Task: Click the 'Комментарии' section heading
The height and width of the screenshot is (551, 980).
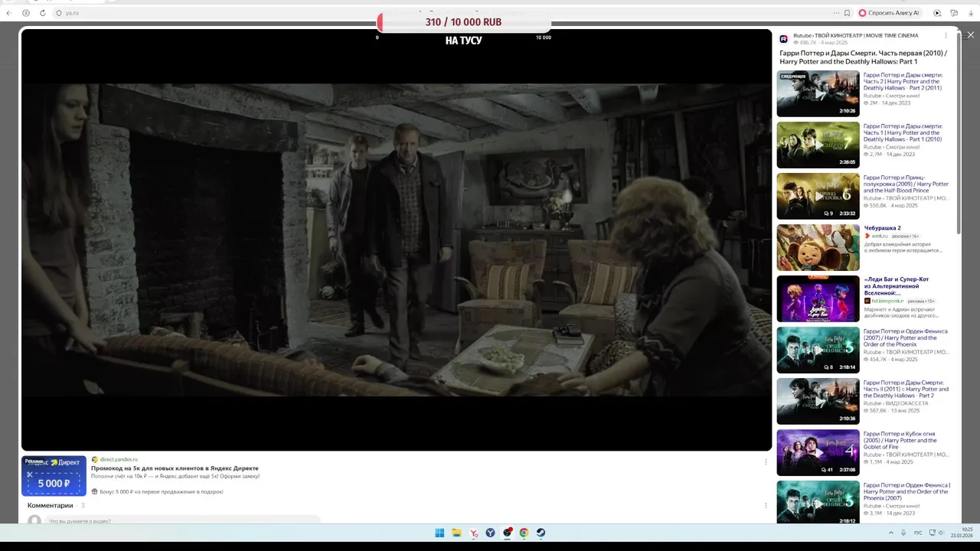Action: (50, 505)
